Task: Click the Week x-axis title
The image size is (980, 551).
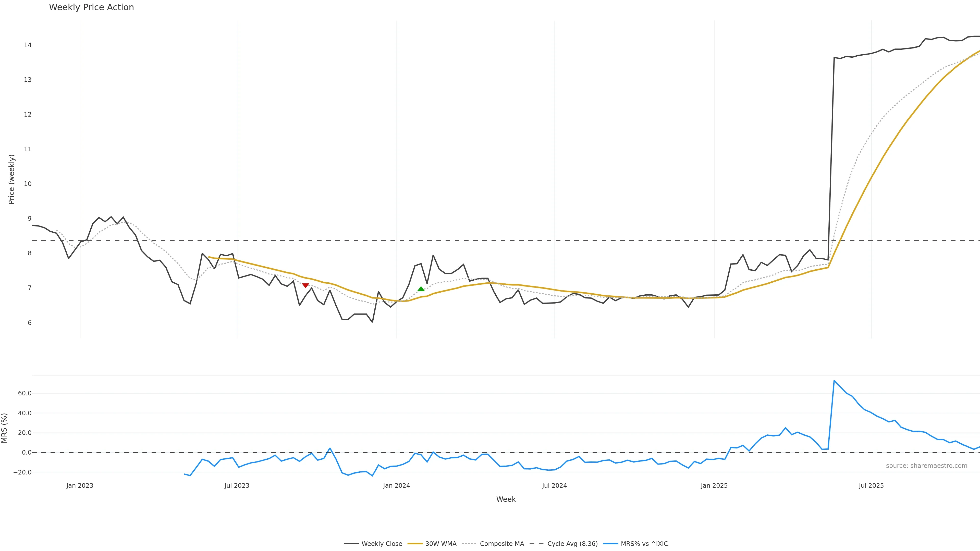Action: tap(506, 499)
